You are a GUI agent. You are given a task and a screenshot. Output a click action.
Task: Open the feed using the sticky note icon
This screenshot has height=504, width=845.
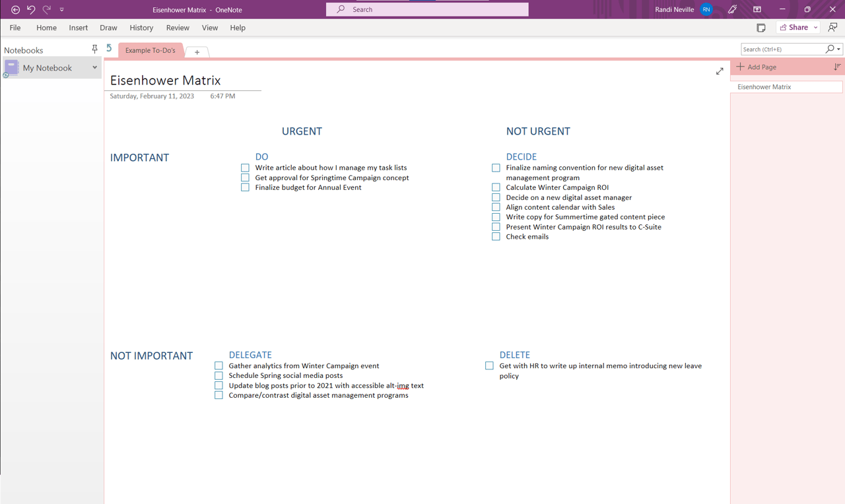click(761, 27)
